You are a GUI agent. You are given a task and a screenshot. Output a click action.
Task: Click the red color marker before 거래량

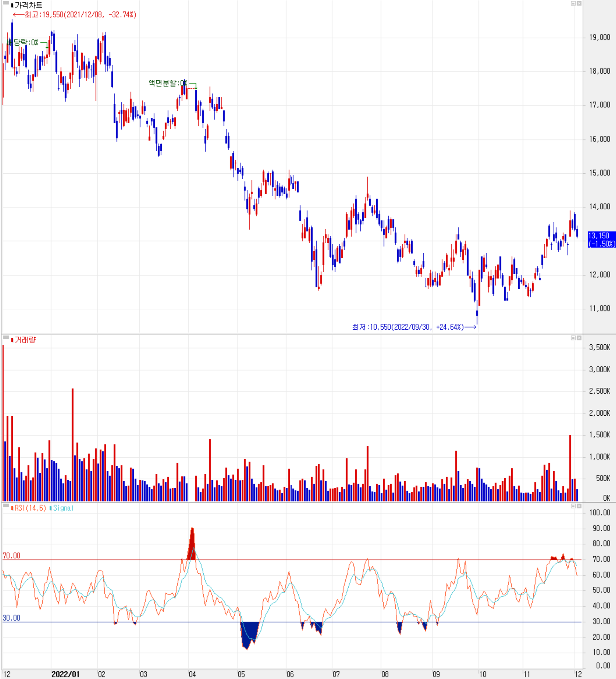12,340
